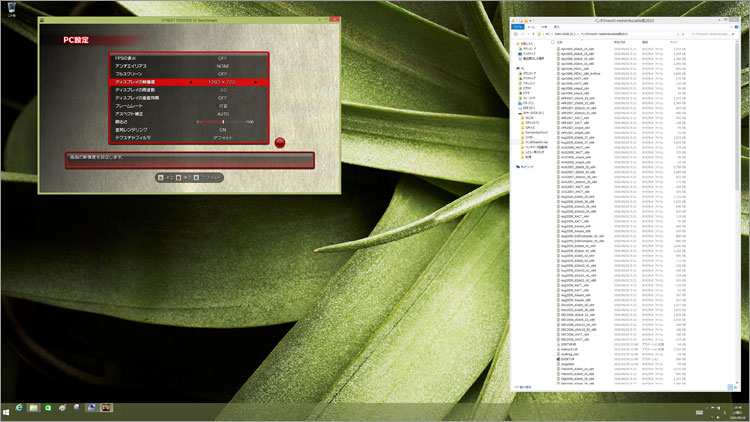Open the Recycle Bin desktop icon
The width and height of the screenshot is (750, 422).
[x=9, y=10]
